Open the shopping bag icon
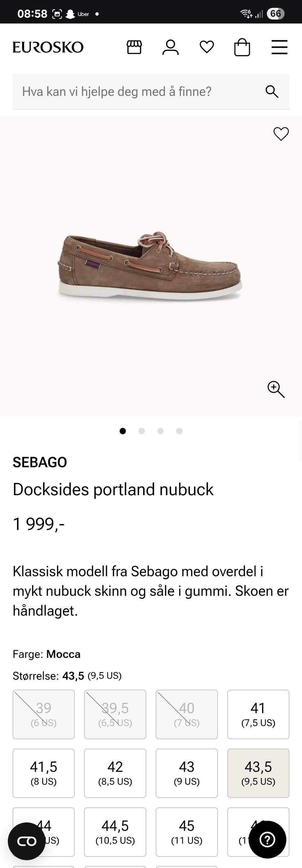The width and height of the screenshot is (302, 868). click(x=242, y=47)
